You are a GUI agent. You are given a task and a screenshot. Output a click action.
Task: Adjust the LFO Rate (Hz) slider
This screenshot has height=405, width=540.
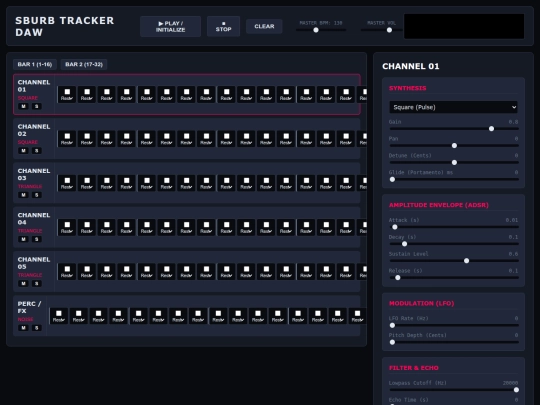tap(454, 325)
